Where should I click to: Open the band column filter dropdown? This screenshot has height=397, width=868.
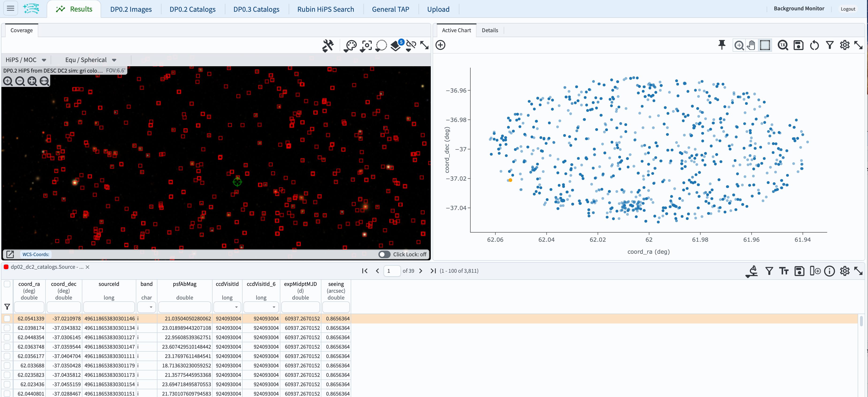tap(151, 307)
